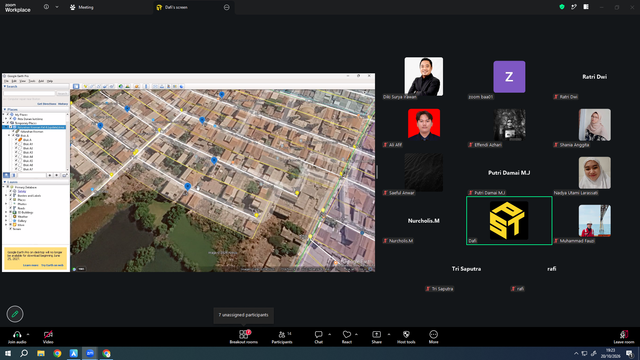Open View menu in Google Earth Pro
The height and width of the screenshot is (360, 640).
[22, 81]
